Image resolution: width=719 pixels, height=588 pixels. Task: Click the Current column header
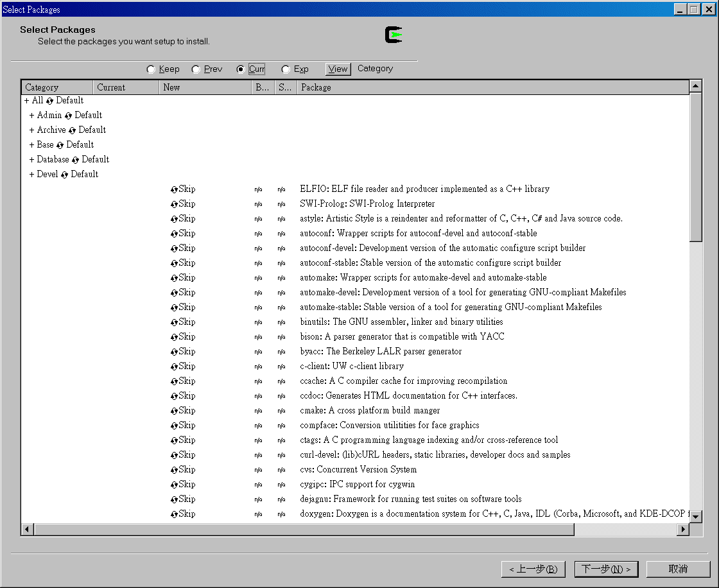tap(126, 87)
